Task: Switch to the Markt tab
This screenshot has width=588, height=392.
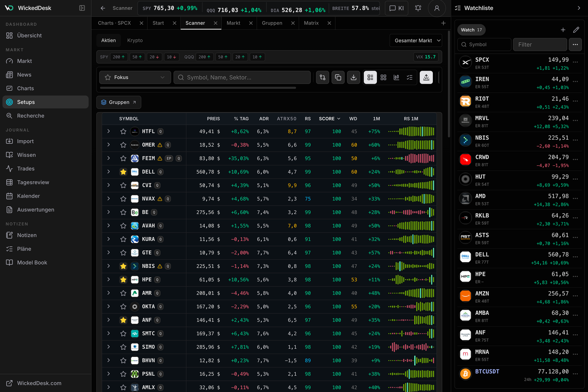Action: click(234, 23)
